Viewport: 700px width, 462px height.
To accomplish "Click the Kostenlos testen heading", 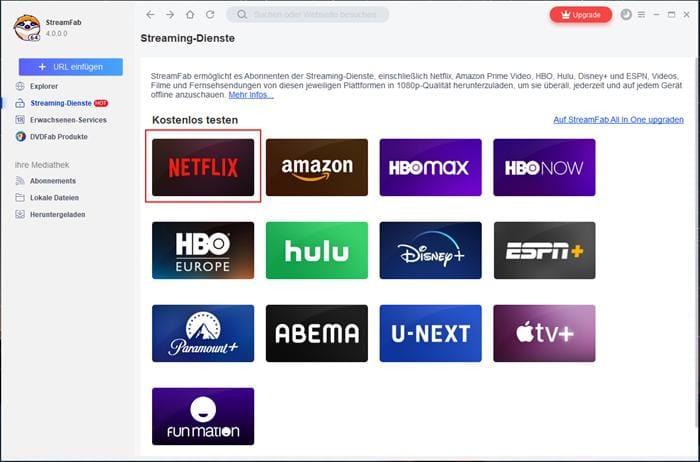I will [195, 120].
